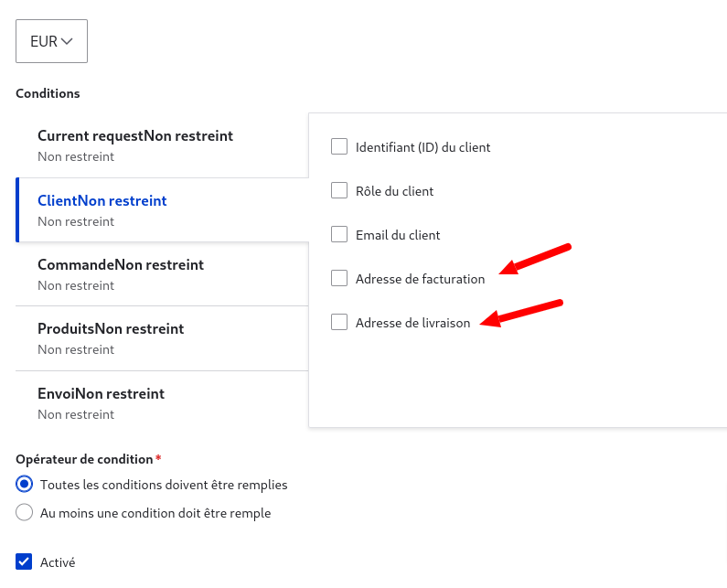Tick the Adresse de livraison checkbox
This screenshot has height=588, width=727.
click(339, 322)
